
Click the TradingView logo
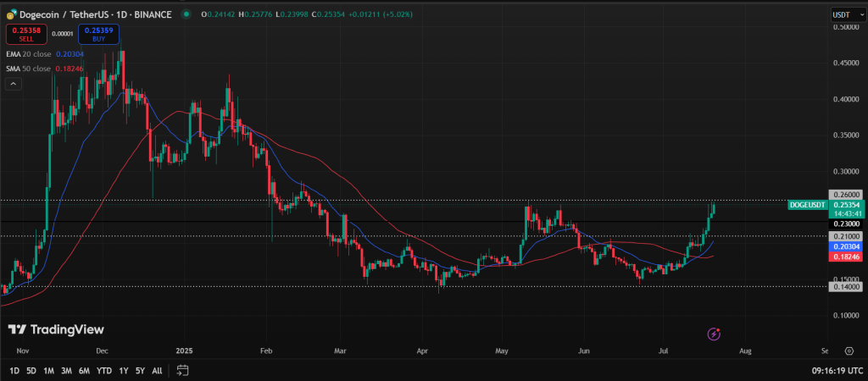point(56,329)
